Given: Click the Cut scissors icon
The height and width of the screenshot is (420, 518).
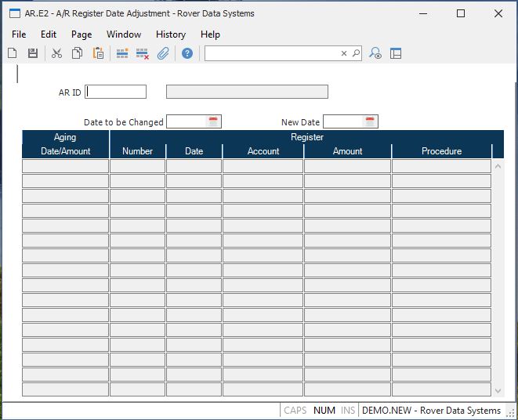Looking at the screenshot, I should (x=56, y=53).
